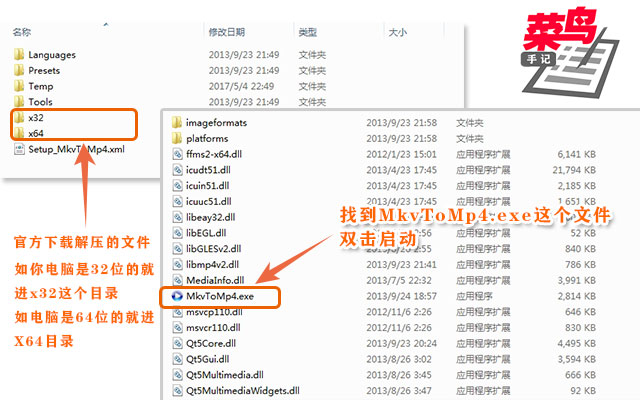Click date 2012/1/23 15:01 of ffms2-x64.dll

tap(402, 154)
